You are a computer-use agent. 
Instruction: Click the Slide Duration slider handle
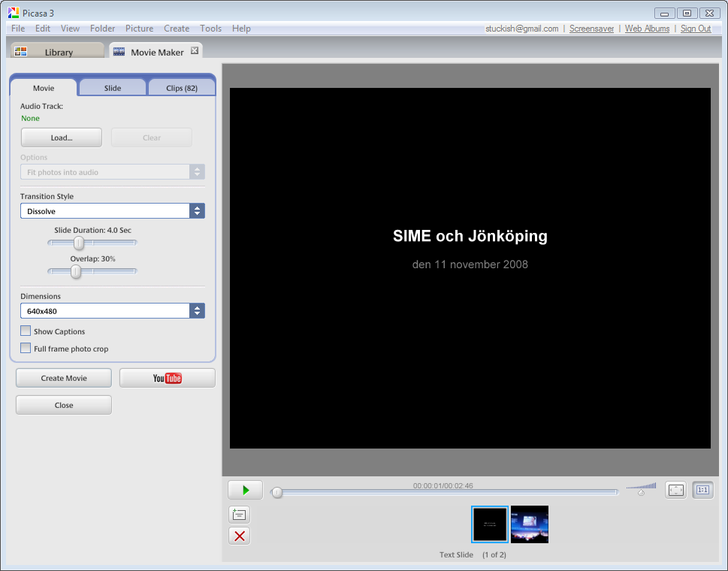pos(79,243)
